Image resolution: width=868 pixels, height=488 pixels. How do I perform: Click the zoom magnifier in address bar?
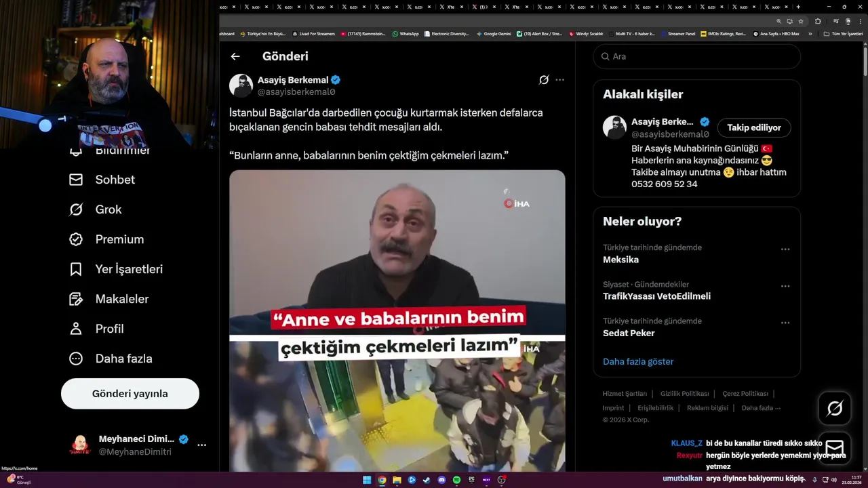pos(779,21)
